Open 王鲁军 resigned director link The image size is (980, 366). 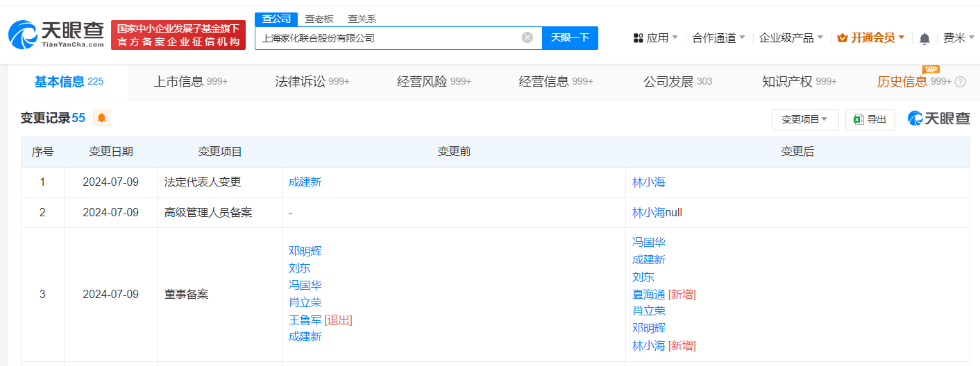tap(305, 320)
